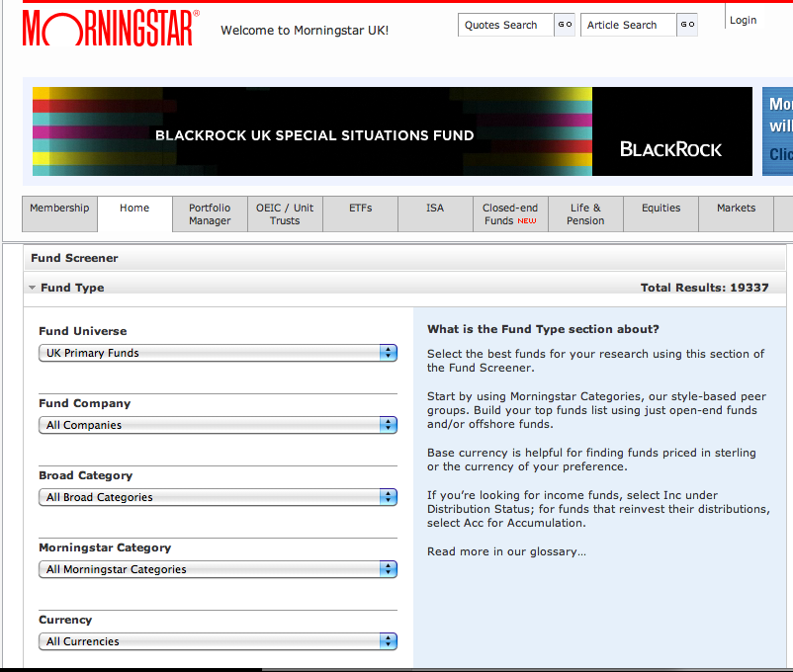Expand the Morningstar Category dropdown
The height and width of the screenshot is (672, 793).
(218, 569)
